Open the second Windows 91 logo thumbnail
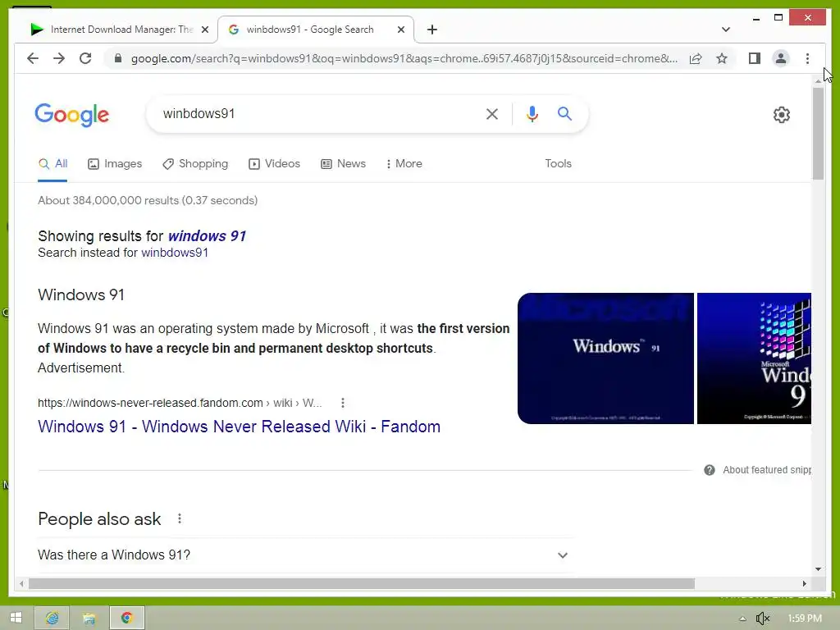Viewport: 840px width, 630px height. 754,358
